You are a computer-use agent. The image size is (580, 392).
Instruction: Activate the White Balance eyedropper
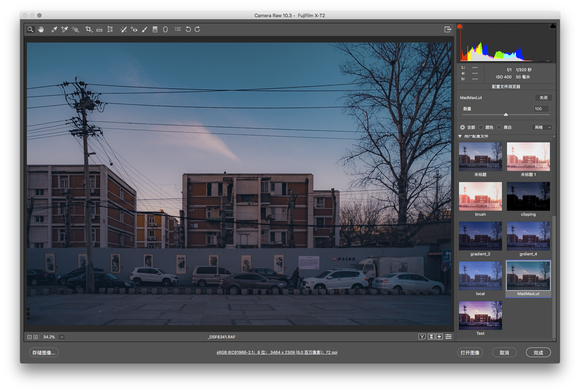click(x=54, y=29)
